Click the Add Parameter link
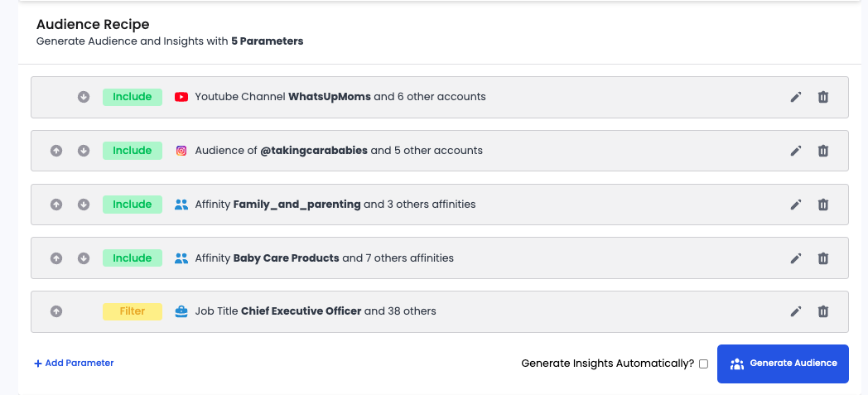Image resolution: width=868 pixels, height=395 pixels. pyautogui.click(x=74, y=363)
